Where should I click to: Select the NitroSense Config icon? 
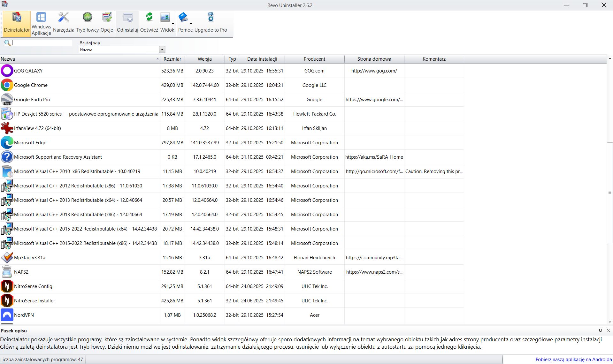pos(7,286)
